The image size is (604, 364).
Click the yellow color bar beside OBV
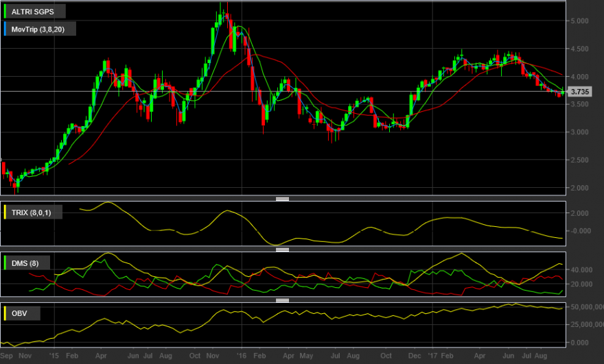pyautogui.click(x=5, y=313)
